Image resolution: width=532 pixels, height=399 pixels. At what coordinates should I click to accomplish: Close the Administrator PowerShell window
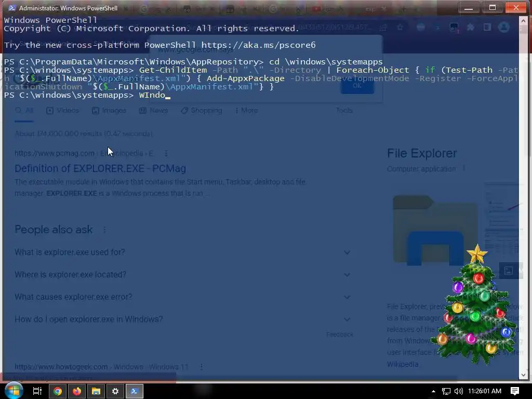516,7
